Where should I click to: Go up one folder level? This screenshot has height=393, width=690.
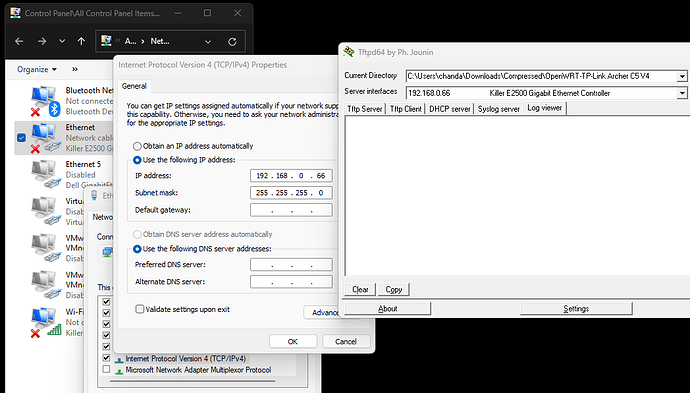[x=81, y=41]
